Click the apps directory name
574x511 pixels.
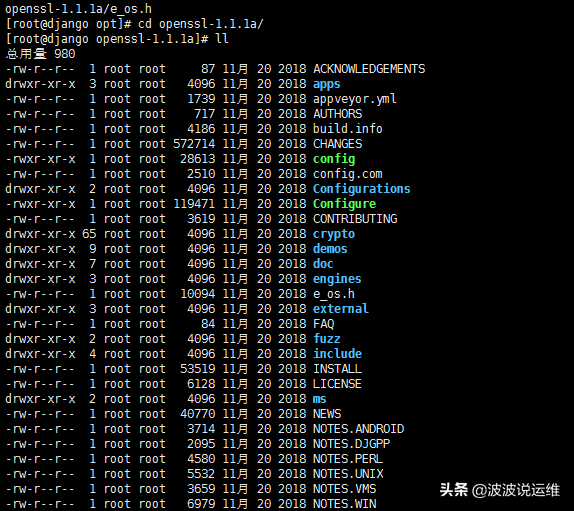point(327,84)
